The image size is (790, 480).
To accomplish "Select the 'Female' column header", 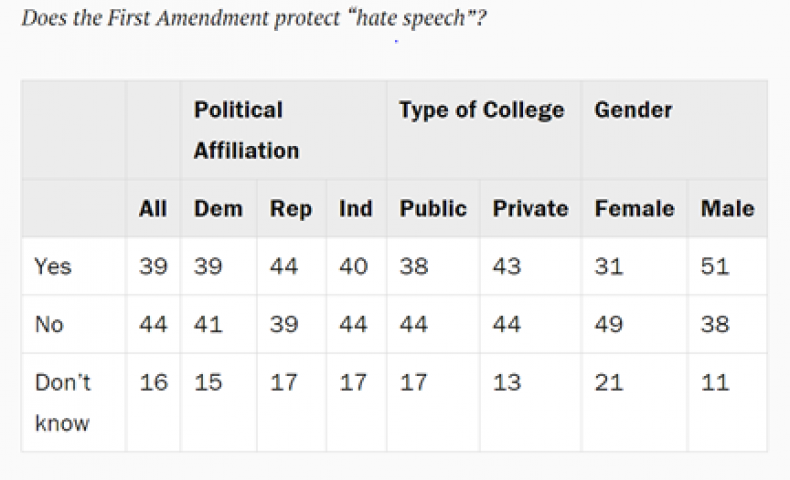I will 634,209.
